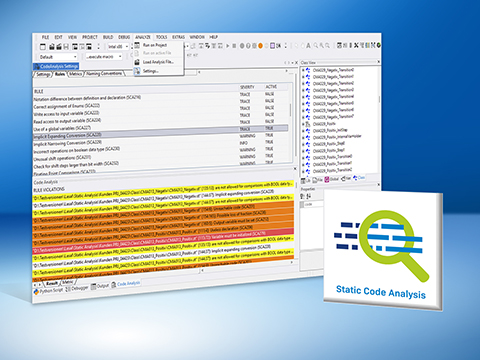The image size is (480, 360).
Task: Expand the Positiv_InternalHandler tree node
Action: click(x=303, y=137)
